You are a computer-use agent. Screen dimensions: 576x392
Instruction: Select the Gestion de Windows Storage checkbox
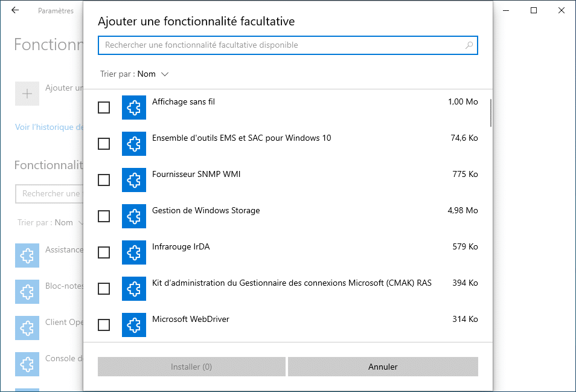[x=104, y=216]
